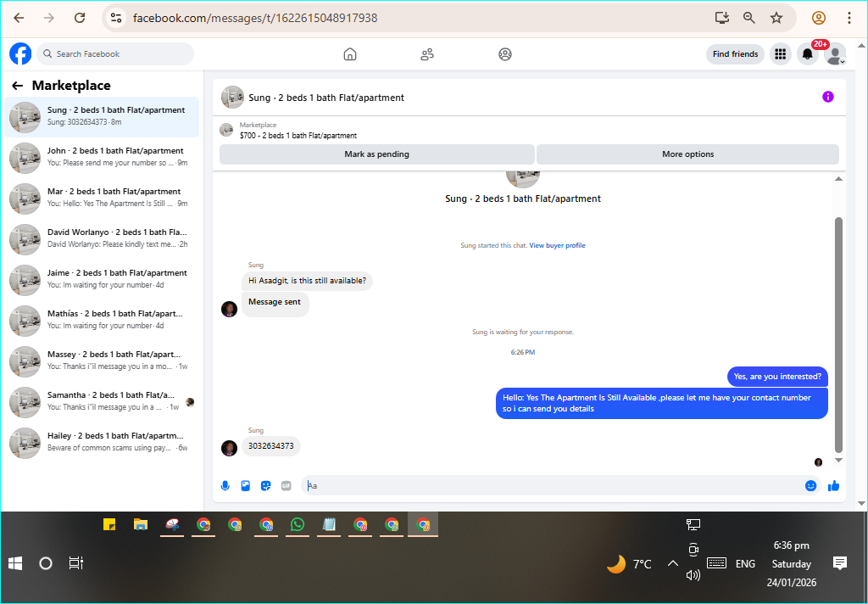Open the Groups icon in top navigation
This screenshot has height=604, width=868.
tap(505, 54)
